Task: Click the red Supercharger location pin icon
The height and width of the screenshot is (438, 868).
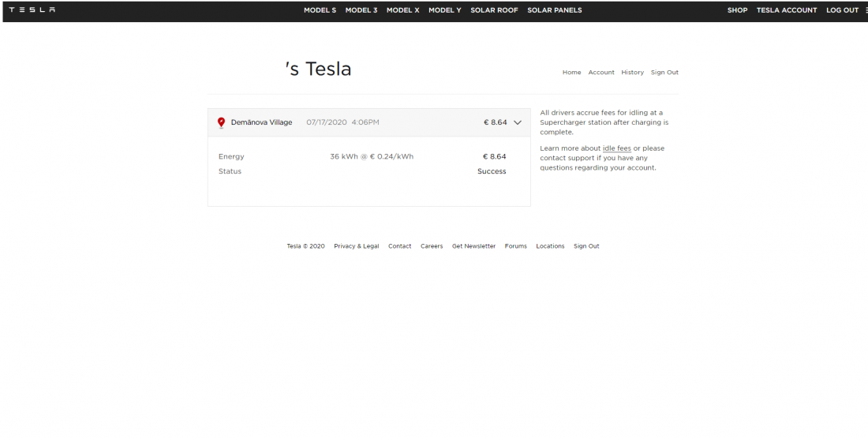Action: pos(221,123)
